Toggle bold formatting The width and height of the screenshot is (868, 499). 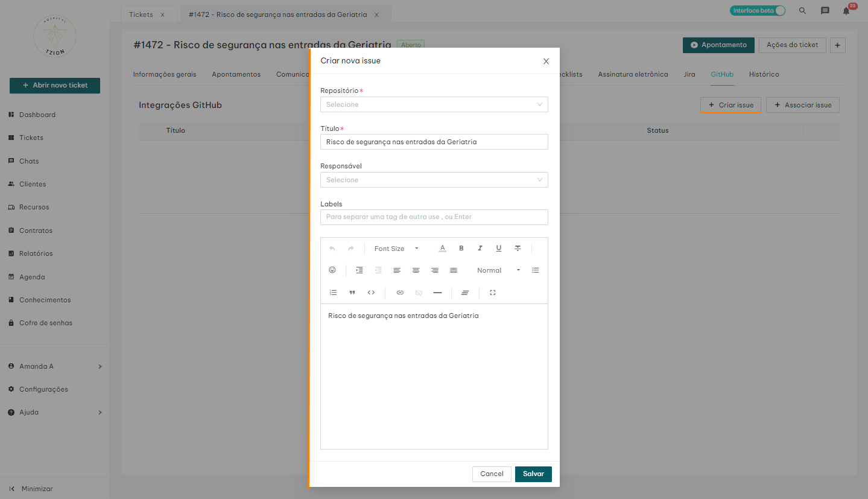(461, 249)
